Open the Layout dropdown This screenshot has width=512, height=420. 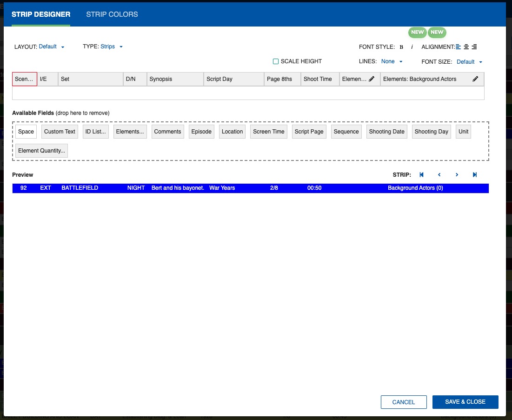click(x=51, y=47)
